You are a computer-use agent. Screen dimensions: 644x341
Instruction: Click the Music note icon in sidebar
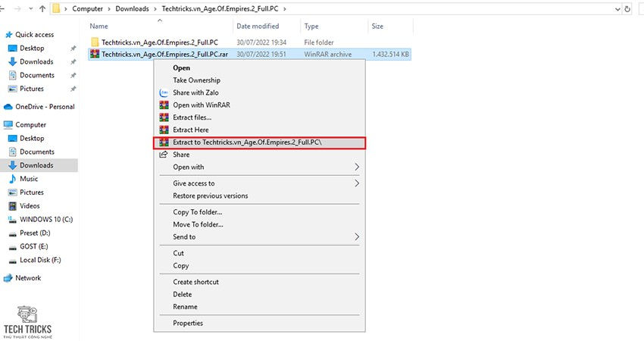coord(13,179)
